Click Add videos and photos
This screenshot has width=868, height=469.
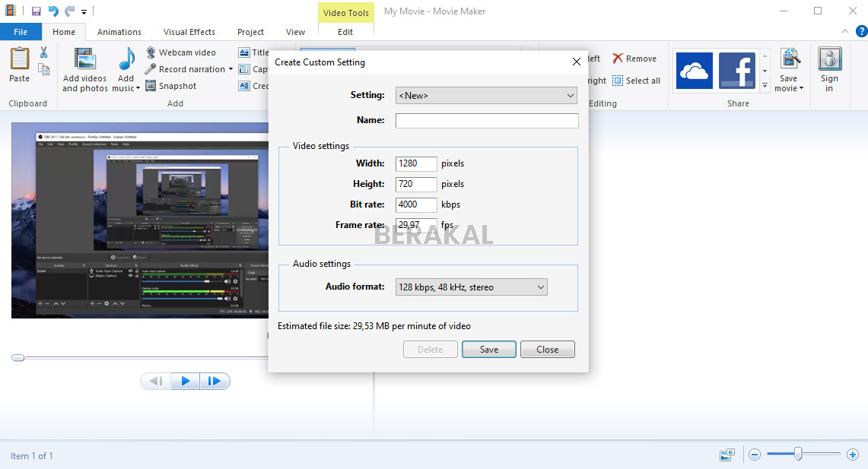tap(84, 68)
